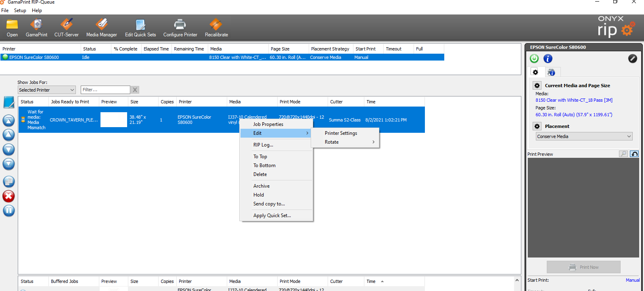Click the black pencil edit icon
This screenshot has width=644, height=291.
pos(633,59)
